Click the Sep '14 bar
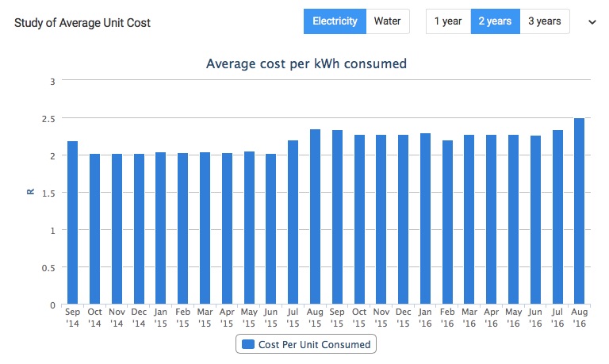This screenshot has width=609, height=364. (73, 223)
